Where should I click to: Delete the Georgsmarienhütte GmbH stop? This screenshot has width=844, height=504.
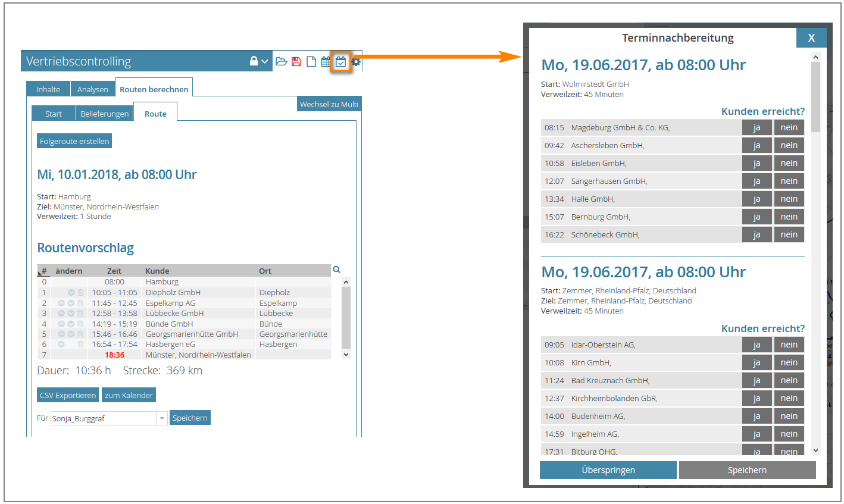tap(80, 334)
